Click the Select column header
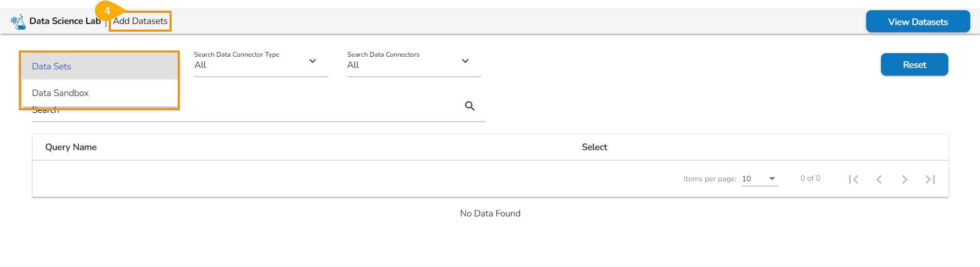 tap(594, 147)
